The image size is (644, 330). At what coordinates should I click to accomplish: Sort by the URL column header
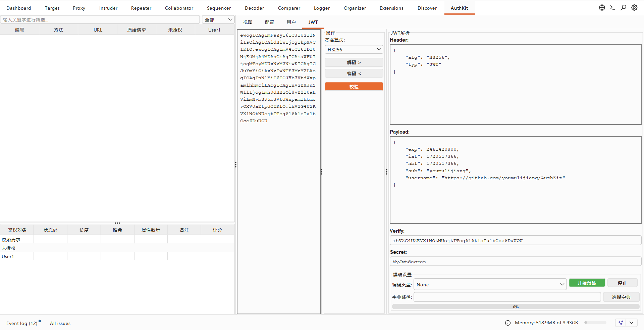pos(98,30)
